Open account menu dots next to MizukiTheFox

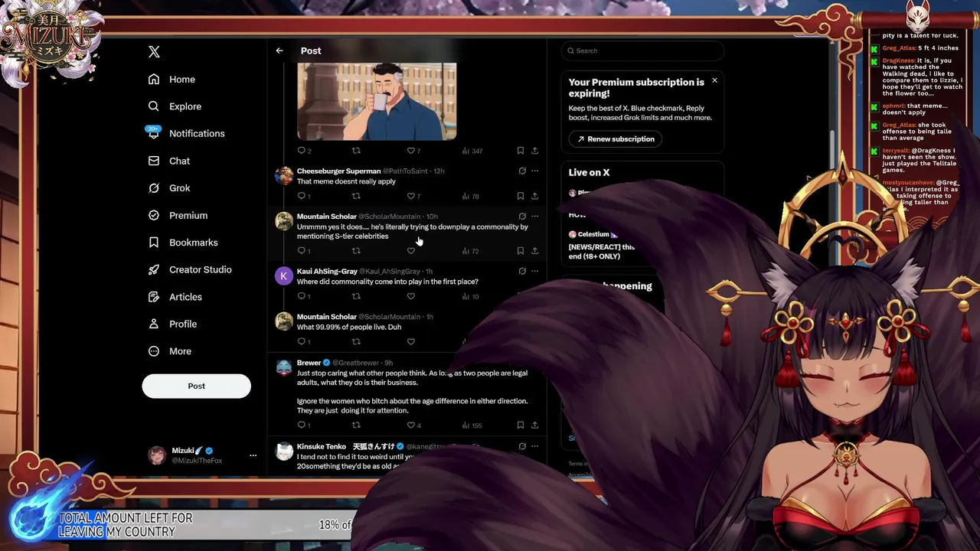tap(253, 455)
